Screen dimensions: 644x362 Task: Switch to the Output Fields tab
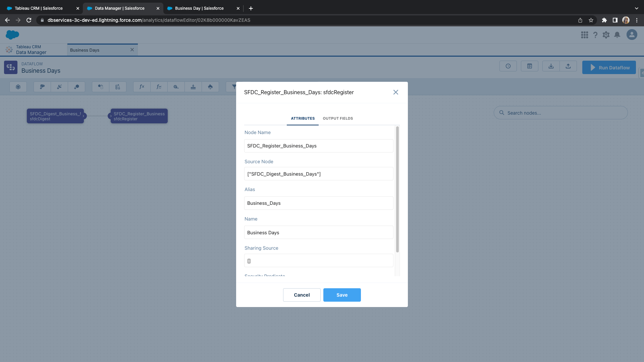click(x=337, y=118)
